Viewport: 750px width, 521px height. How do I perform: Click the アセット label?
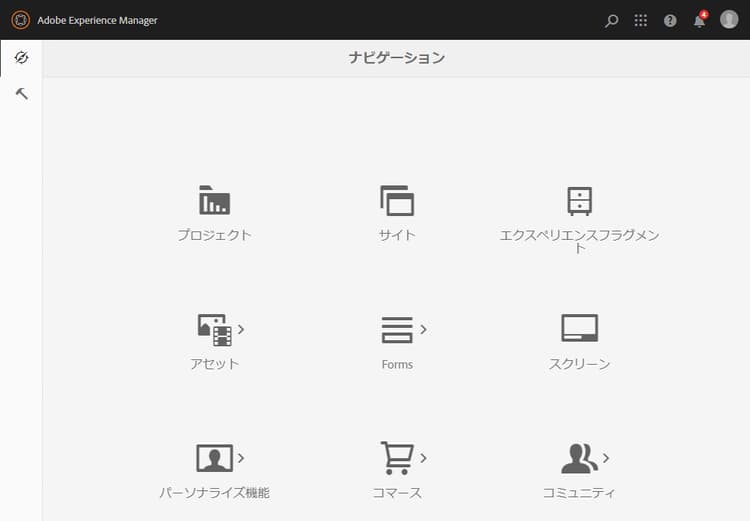click(215, 364)
